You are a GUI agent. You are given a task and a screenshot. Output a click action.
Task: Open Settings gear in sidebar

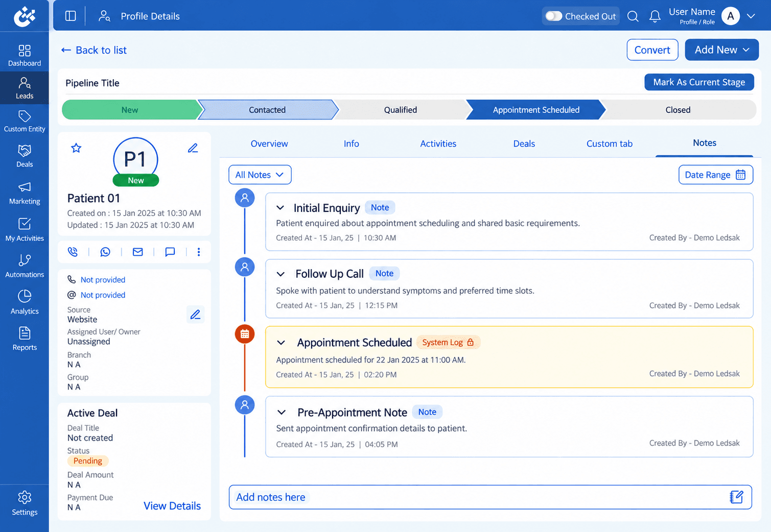(25, 503)
